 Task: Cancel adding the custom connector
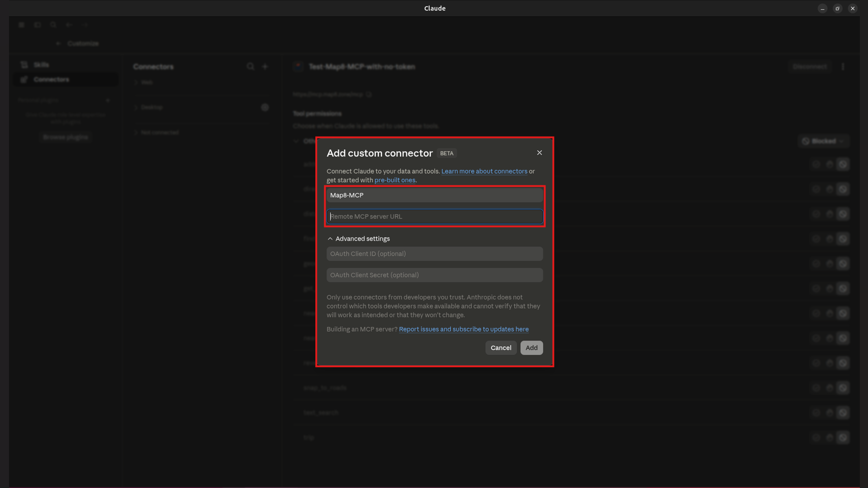click(x=501, y=348)
